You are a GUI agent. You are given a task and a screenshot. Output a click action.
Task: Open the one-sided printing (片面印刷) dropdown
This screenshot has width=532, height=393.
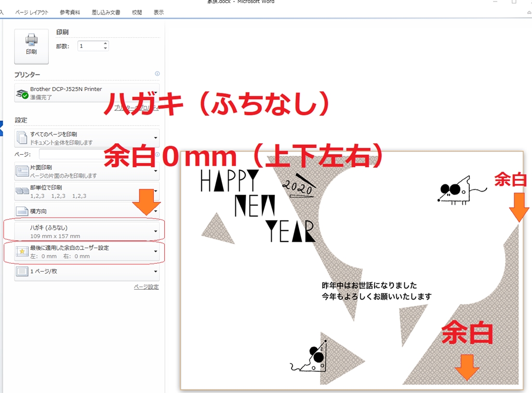pyautogui.click(x=87, y=171)
